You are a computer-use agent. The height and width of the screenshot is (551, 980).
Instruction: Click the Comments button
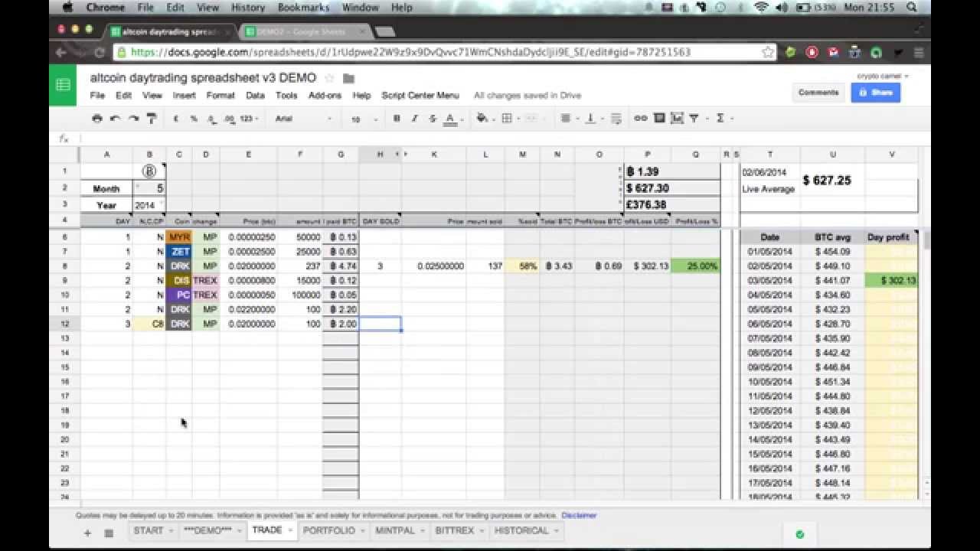pyautogui.click(x=818, y=92)
